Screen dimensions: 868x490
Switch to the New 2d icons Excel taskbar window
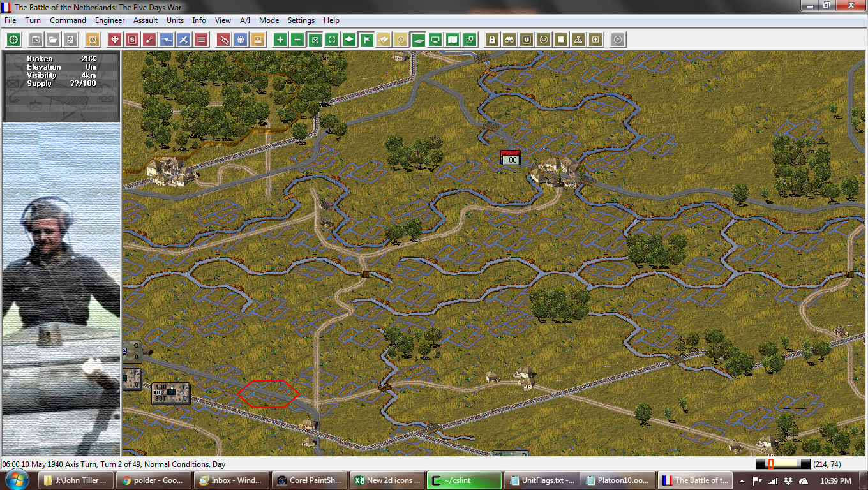pos(387,480)
